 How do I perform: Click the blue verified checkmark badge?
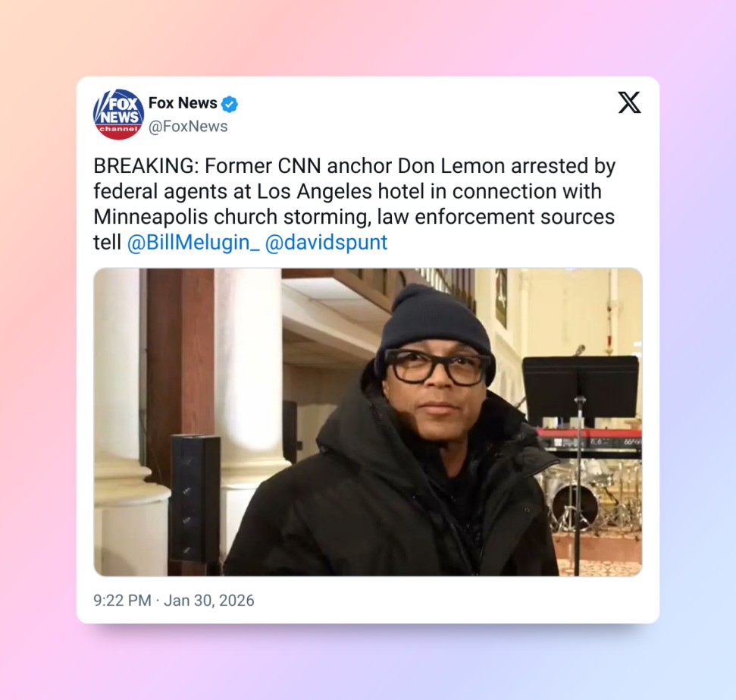pos(230,104)
